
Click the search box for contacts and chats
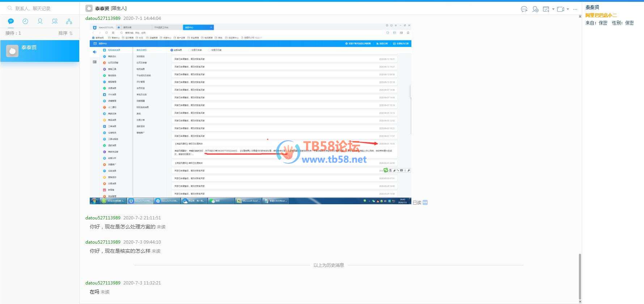(40, 8)
